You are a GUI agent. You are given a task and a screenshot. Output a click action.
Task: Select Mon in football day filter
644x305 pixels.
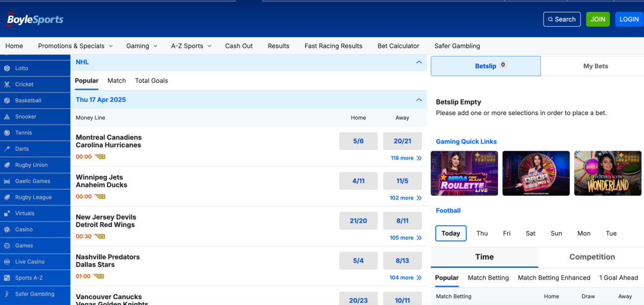[x=584, y=233]
